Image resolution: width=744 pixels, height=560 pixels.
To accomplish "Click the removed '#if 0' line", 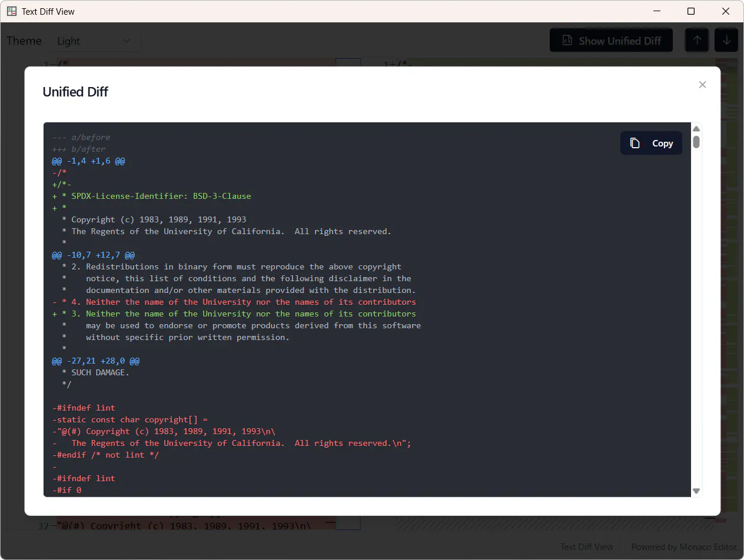I will 67,490.
